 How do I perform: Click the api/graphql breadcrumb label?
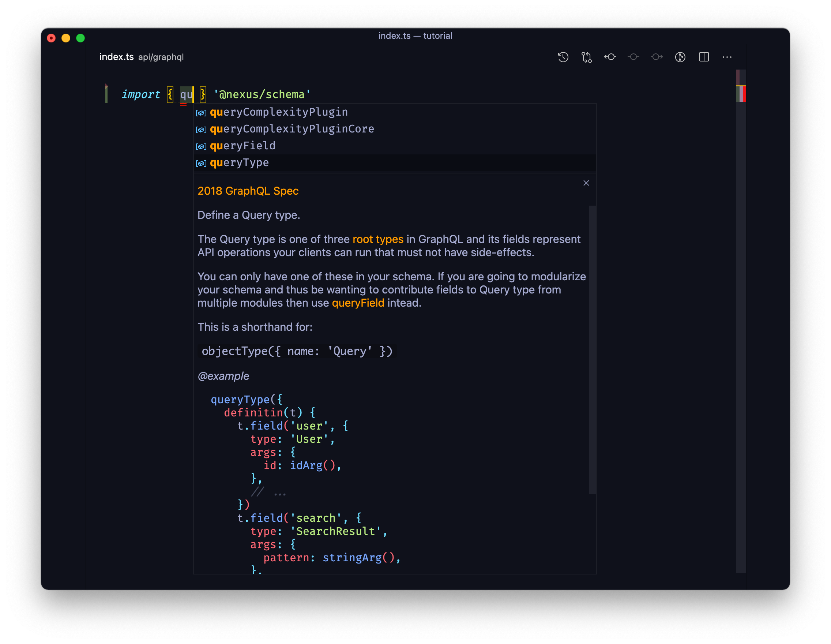point(161,57)
